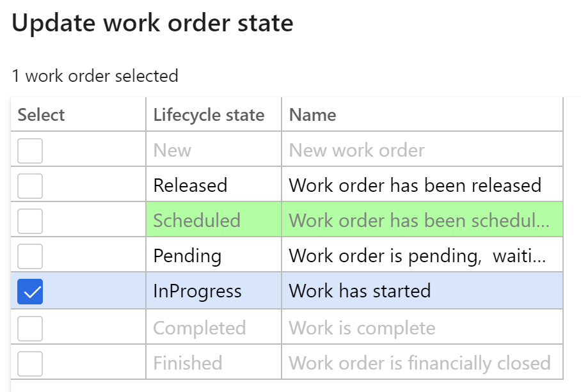
Task: Select the Released lifecycle state cell
Action: (x=214, y=185)
